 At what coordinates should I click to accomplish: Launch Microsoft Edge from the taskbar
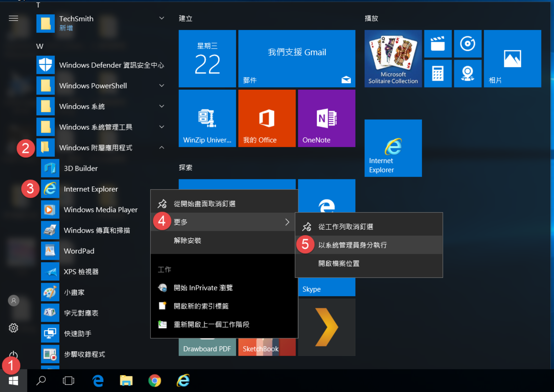pos(98,381)
